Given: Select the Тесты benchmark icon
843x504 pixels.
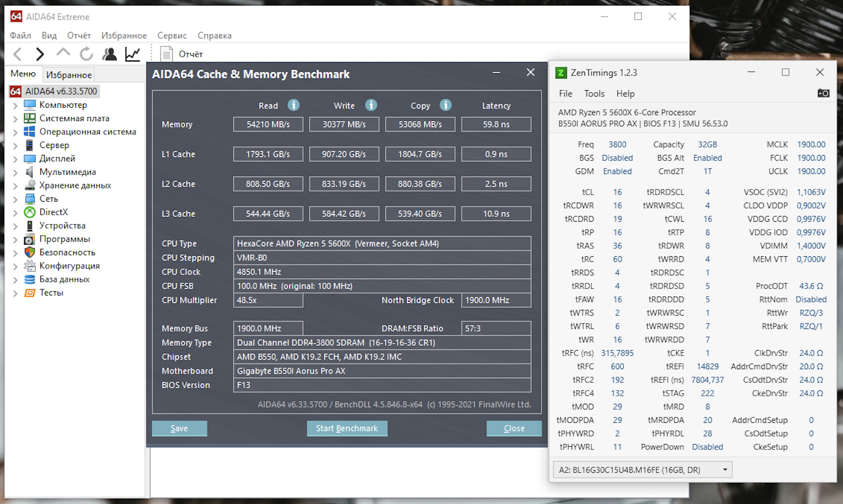Looking at the screenshot, I should pos(30,292).
